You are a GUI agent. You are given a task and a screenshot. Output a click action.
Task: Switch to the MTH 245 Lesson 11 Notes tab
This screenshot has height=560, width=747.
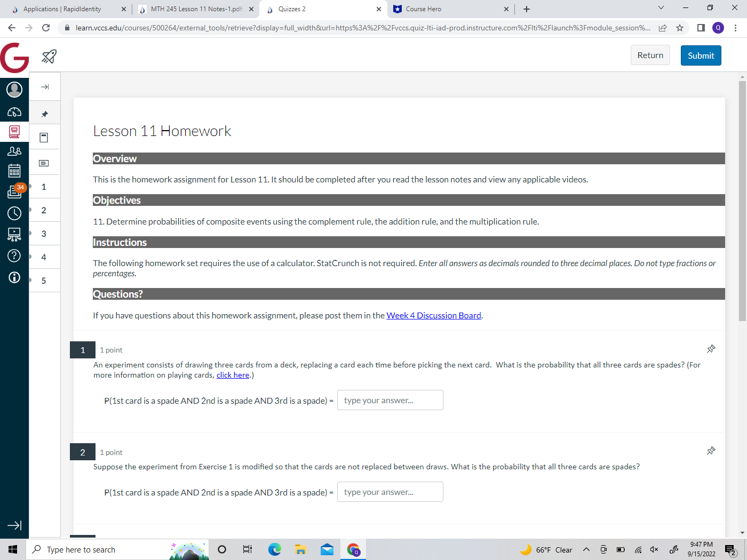pyautogui.click(x=195, y=9)
